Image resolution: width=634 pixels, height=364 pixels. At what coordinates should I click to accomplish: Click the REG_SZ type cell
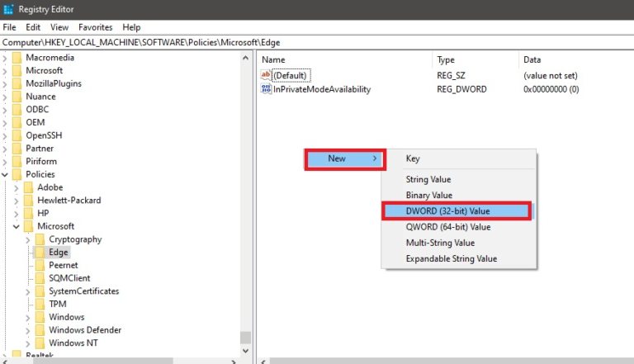[451, 76]
